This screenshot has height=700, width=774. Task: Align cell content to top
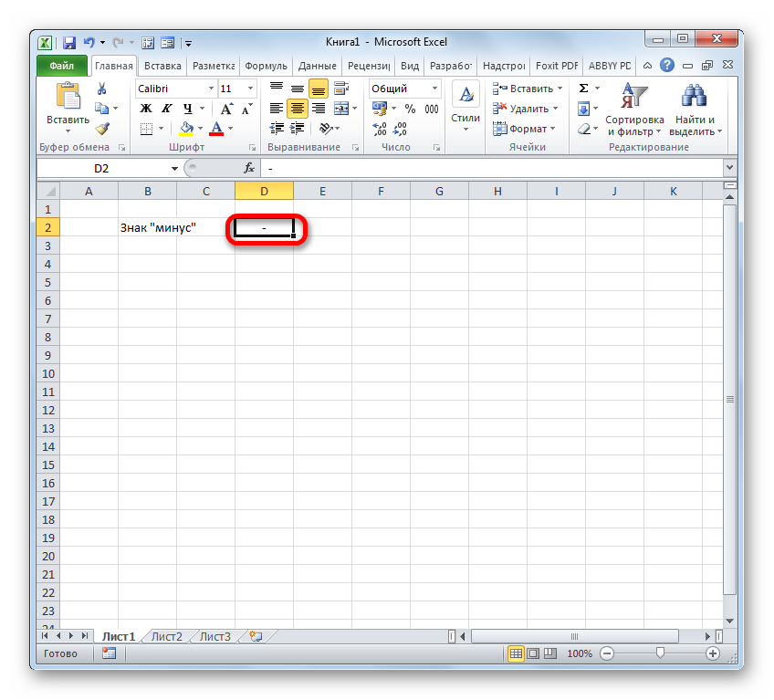point(277,89)
